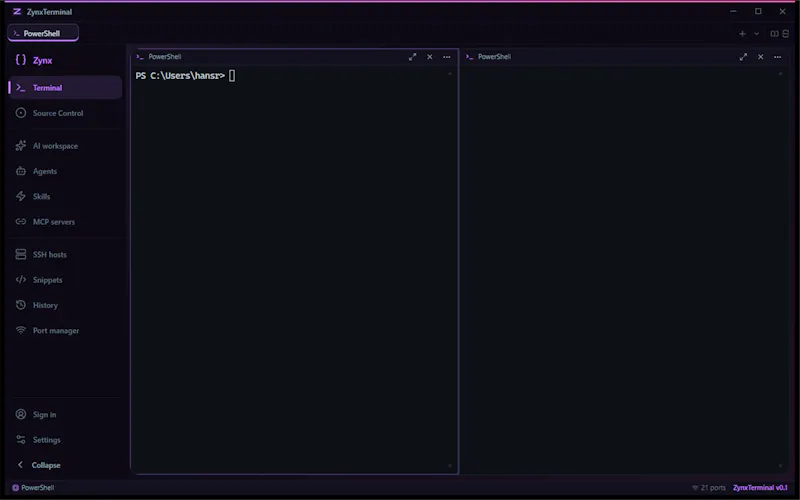Click the left pane PowerShell title

(x=165, y=57)
